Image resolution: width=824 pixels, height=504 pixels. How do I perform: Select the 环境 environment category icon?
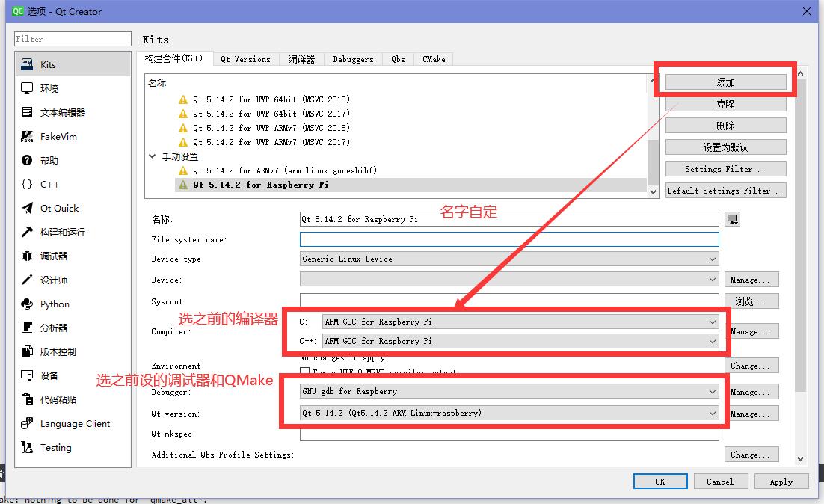coord(27,88)
